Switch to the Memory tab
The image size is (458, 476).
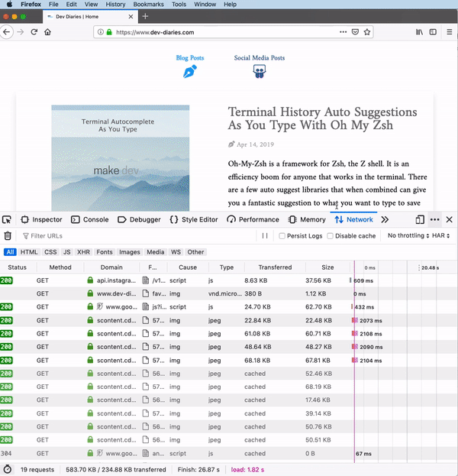[x=307, y=219]
